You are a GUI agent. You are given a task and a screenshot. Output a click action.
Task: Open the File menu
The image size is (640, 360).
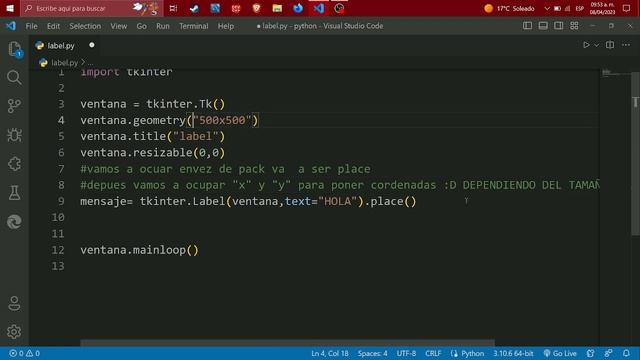(x=31, y=26)
